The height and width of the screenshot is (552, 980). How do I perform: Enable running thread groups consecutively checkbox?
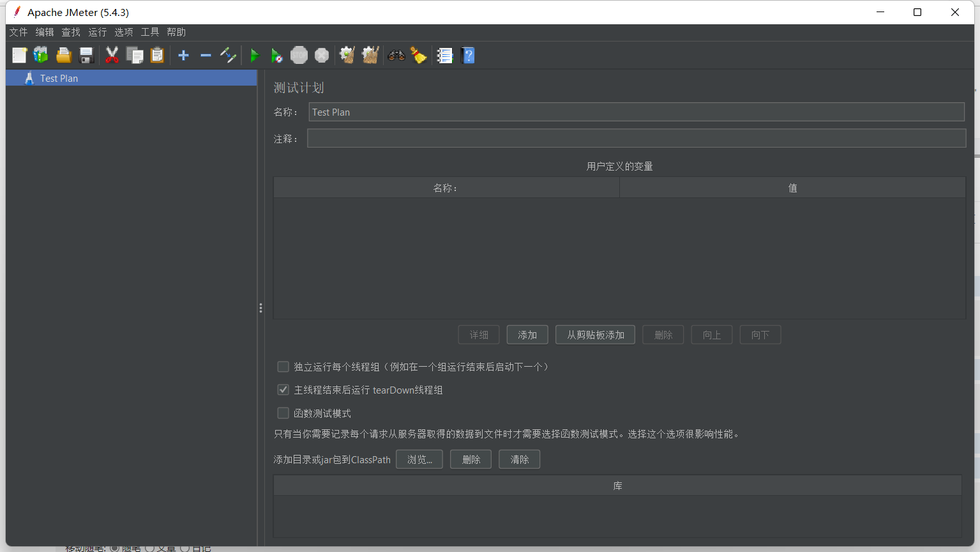[x=283, y=366]
